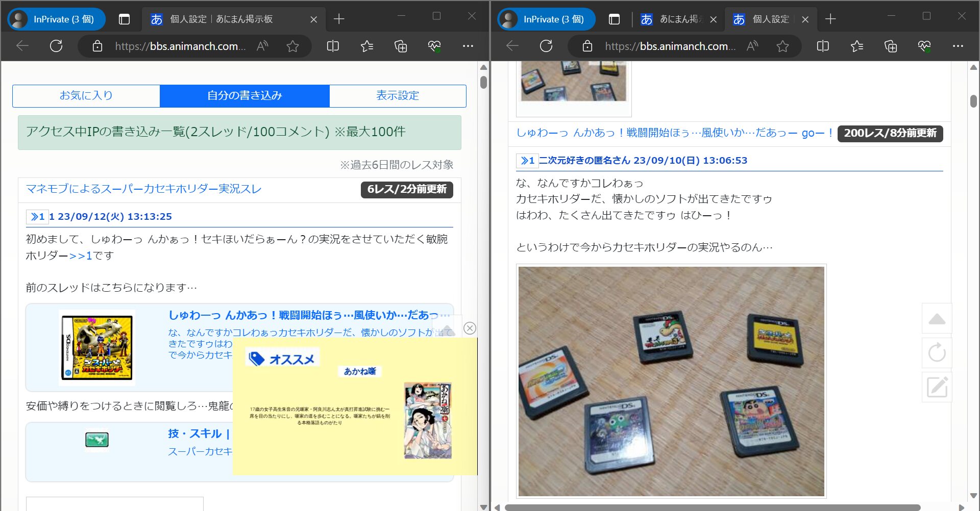Switch to the お気に入り tab
Image resolution: width=980 pixels, height=511 pixels.
[86, 96]
